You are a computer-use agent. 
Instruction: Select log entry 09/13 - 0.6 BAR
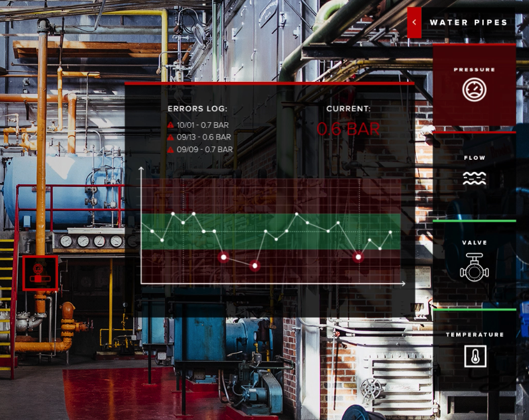pyautogui.click(x=204, y=137)
